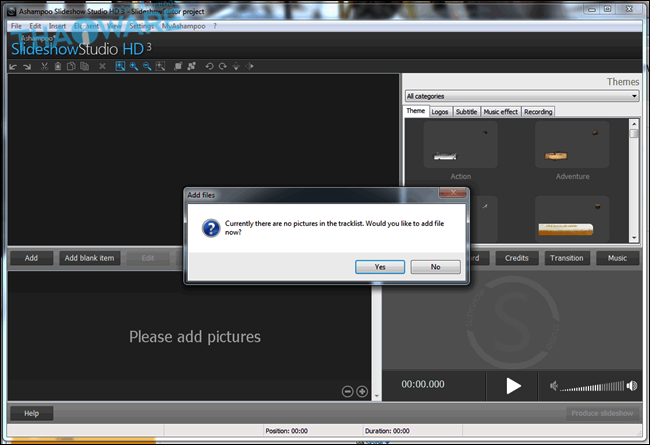This screenshot has width=650, height=445.
Task: Click the Duration: 00:00 status text
Action: tap(387, 431)
